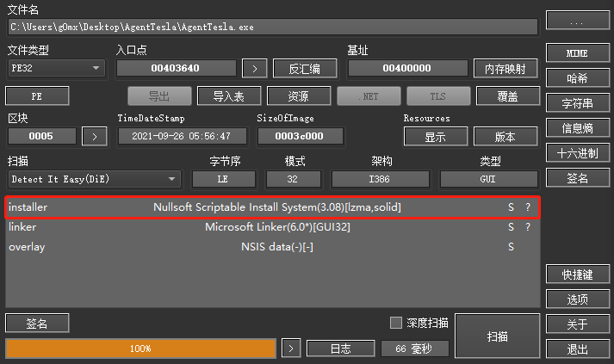Click S in the overlay row

click(511, 247)
